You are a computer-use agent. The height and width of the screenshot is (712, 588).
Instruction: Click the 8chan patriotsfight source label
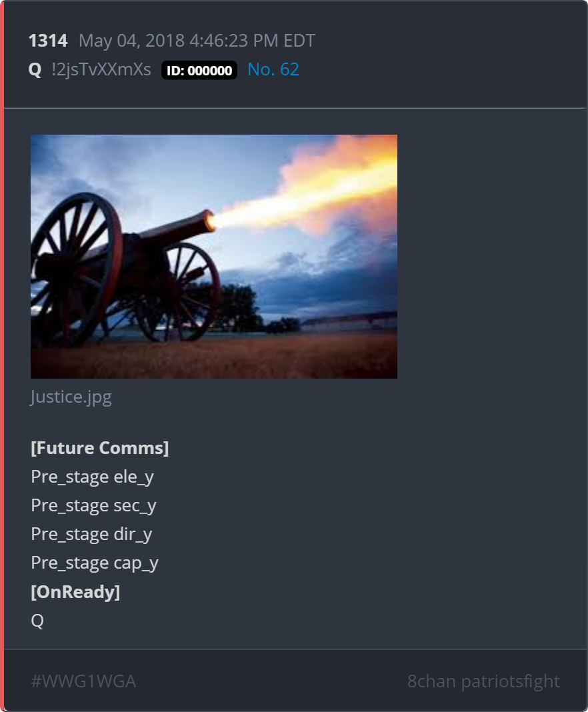483,681
